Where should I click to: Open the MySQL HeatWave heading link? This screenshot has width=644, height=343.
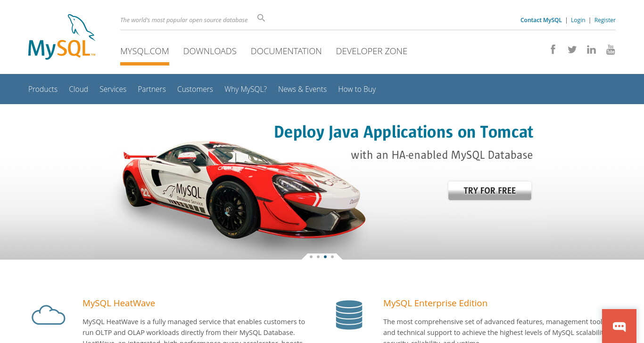(x=119, y=303)
